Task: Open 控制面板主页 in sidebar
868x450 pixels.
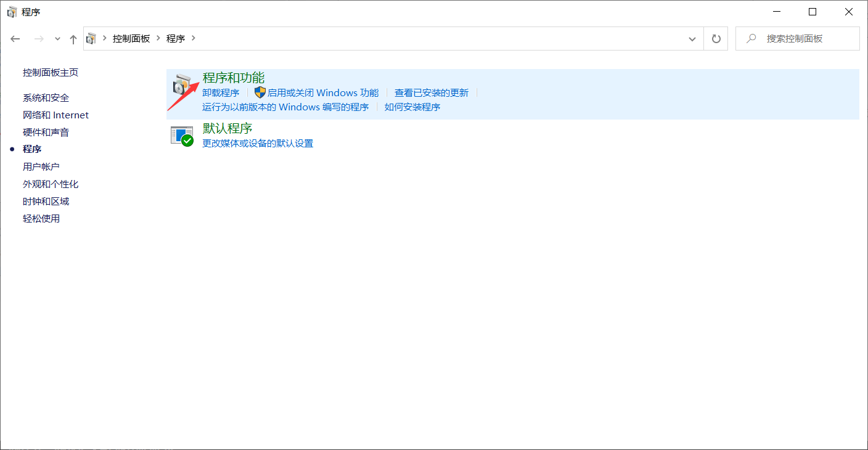Action: click(x=51, y=72)
